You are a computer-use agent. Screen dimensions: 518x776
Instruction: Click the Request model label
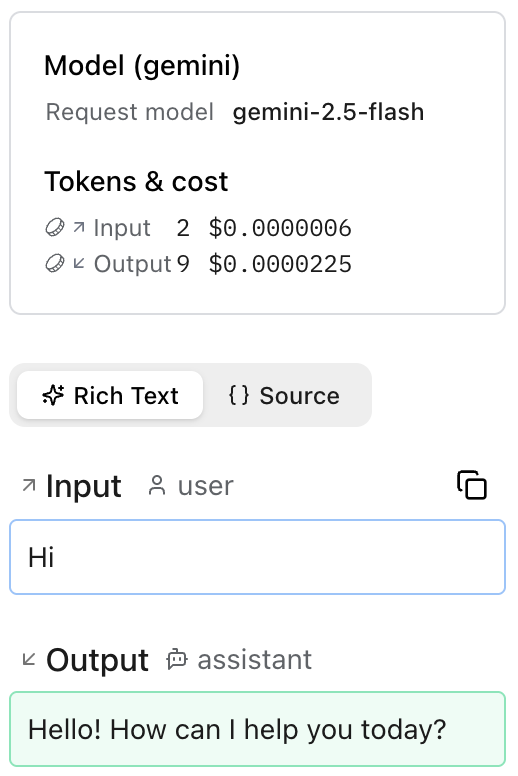(x=130, y=112)
